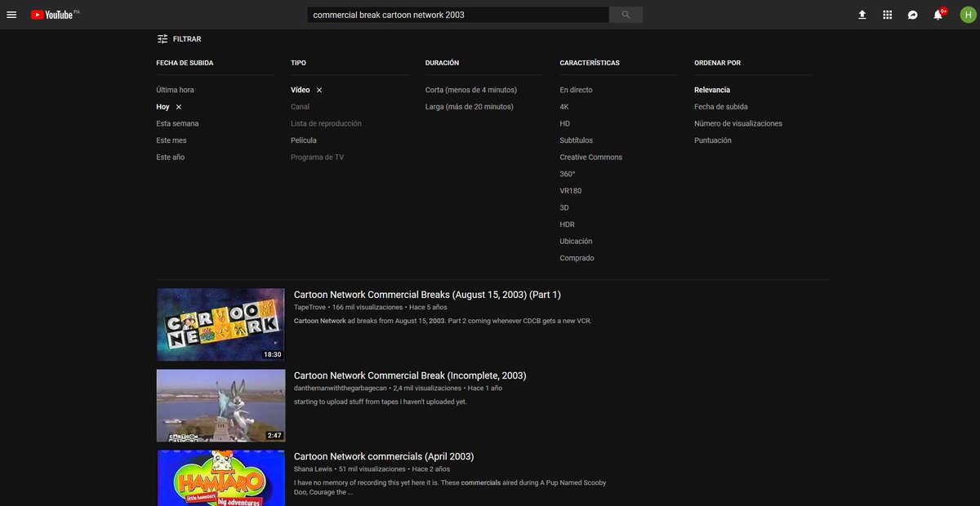Sort results by Relevancia

[x=712, y=90]
